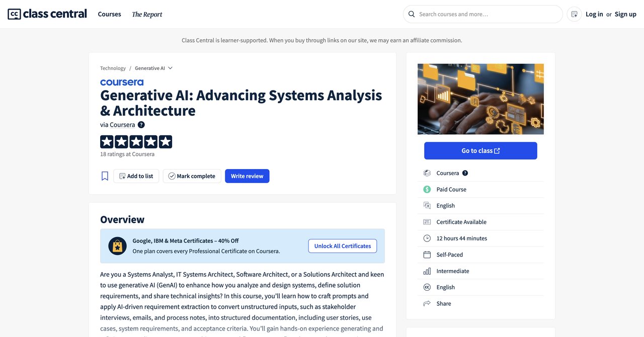
Task: Click the shopping bag promo icon
Action: [x=117, y=246]
